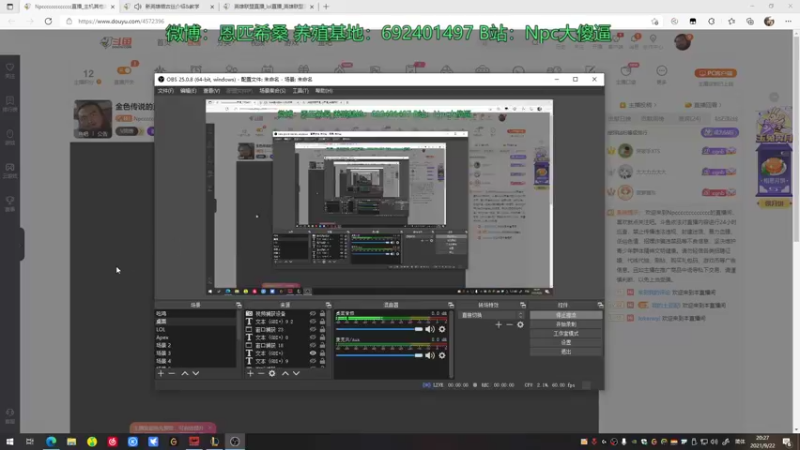Open settings gear for 桌面音频 mixer channel

pyautogui.click(x=442, y=330)
